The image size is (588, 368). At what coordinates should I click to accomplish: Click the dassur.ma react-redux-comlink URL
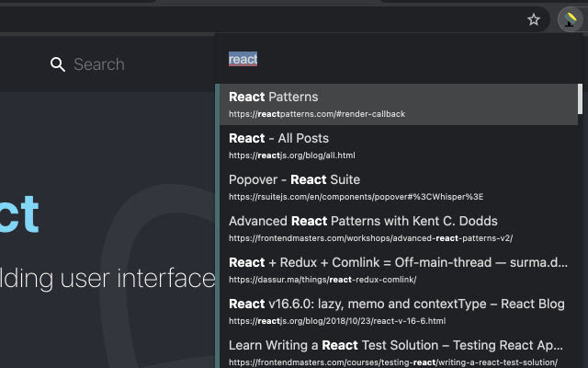point(322,280)
